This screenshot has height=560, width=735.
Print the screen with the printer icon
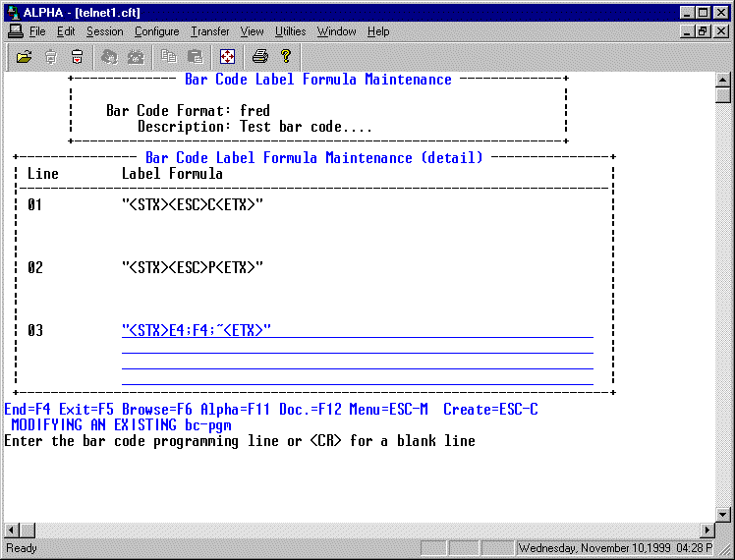260,57
